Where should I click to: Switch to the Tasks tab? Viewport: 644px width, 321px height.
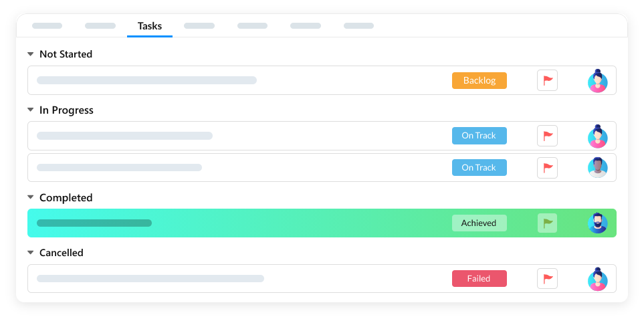click(x=149, y=26)
